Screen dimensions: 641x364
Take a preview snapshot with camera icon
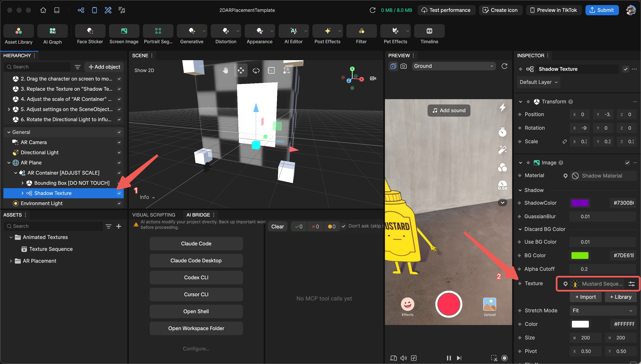(x=403, y=66)
